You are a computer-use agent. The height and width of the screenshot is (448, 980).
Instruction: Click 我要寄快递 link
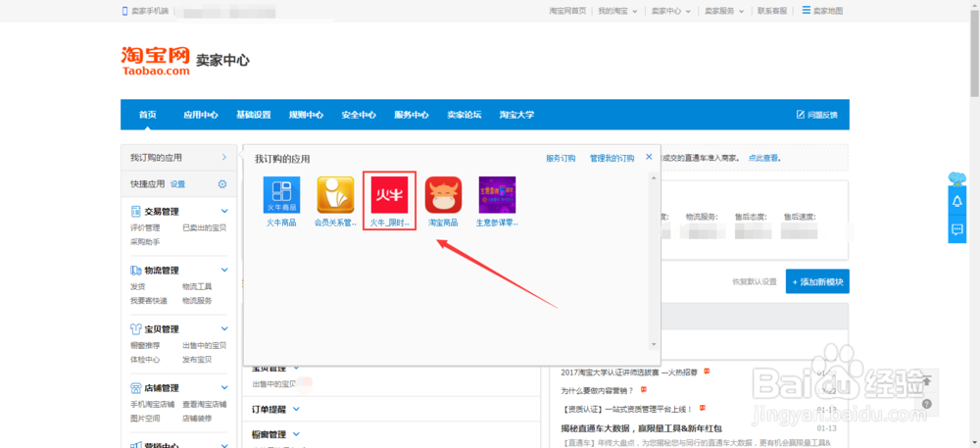(149, 301)
